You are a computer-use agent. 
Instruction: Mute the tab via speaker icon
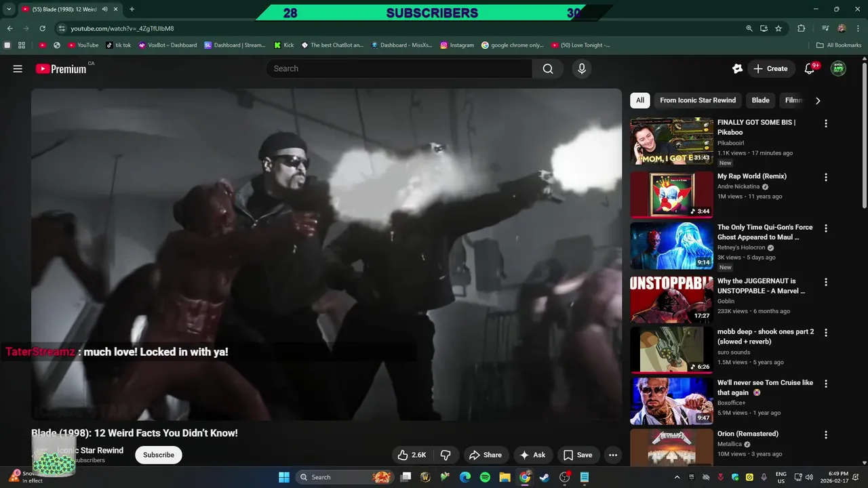(x=104, y=9)
